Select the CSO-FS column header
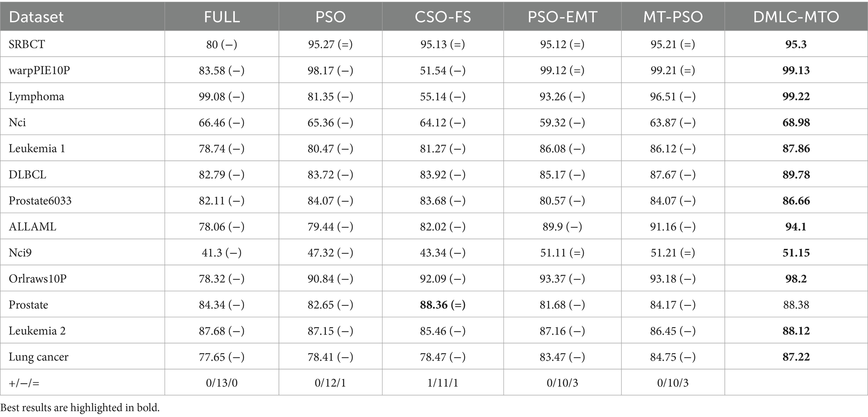 tap(443, 17)
